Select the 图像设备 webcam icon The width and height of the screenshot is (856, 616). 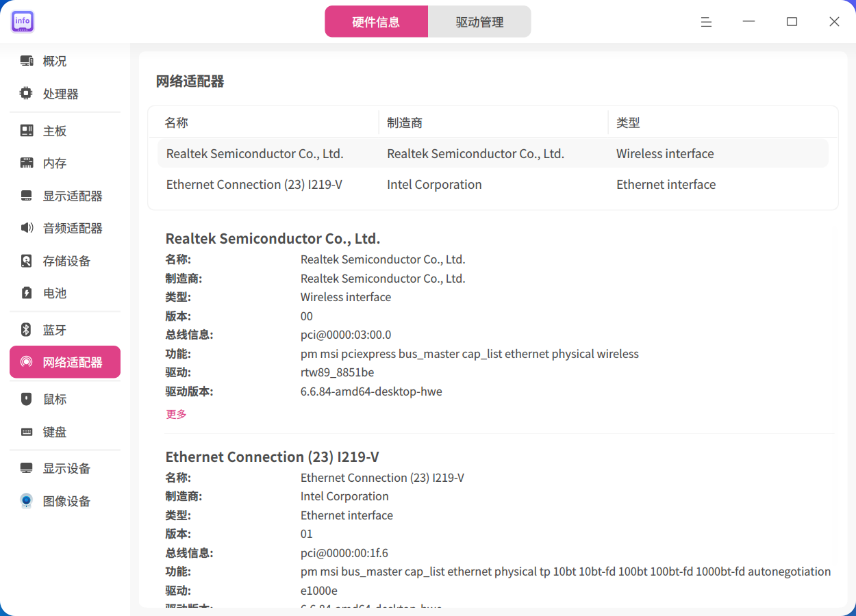coord(27,501)
